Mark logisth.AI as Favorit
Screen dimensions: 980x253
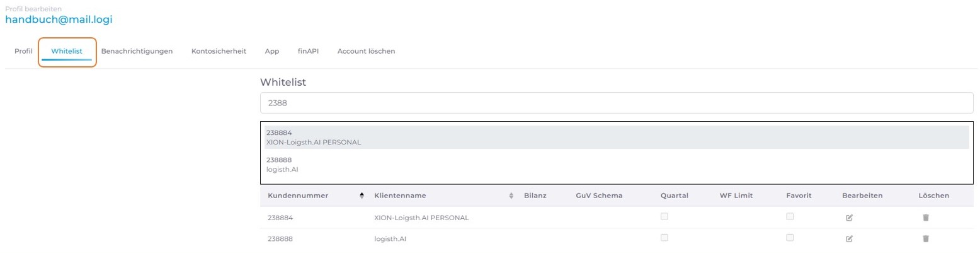pyautogui.click(x=790, y=238)
